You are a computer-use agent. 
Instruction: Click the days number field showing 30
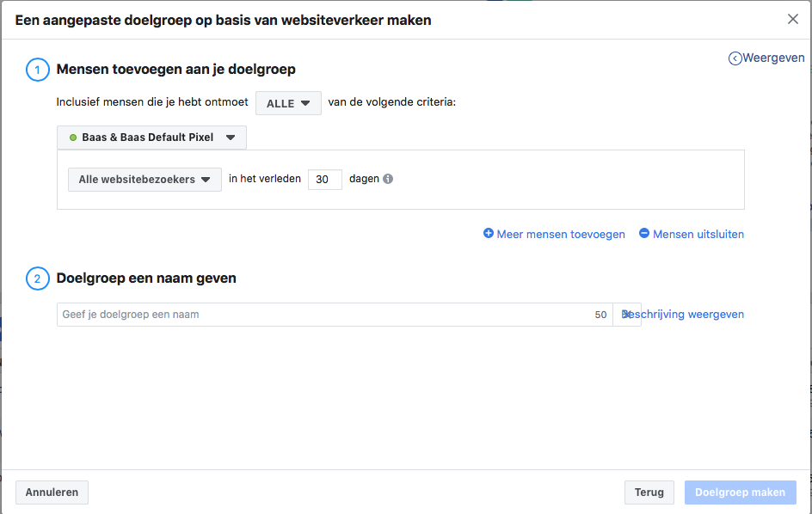(x=324, y=180)
